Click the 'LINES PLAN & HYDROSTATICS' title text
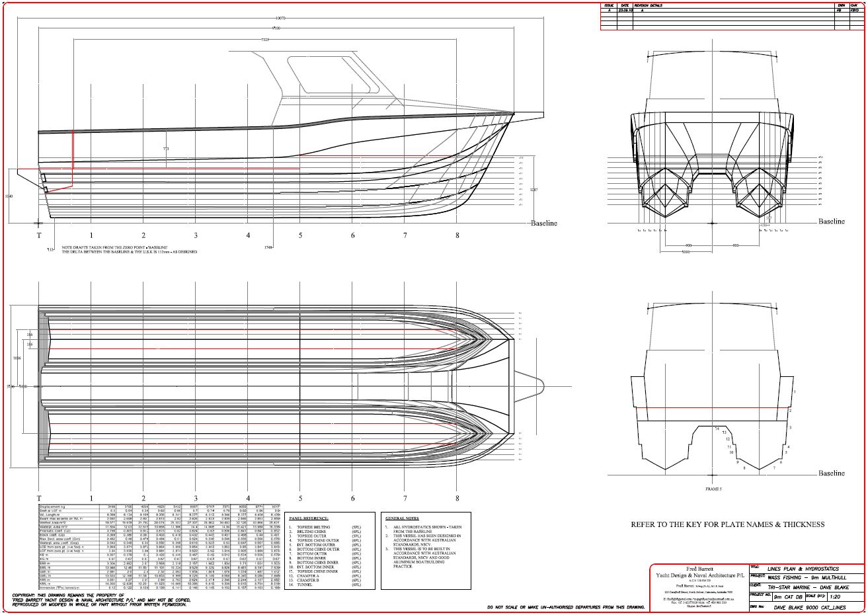The height and width of the screenshot is (615, 868). (x=803, y=568)
